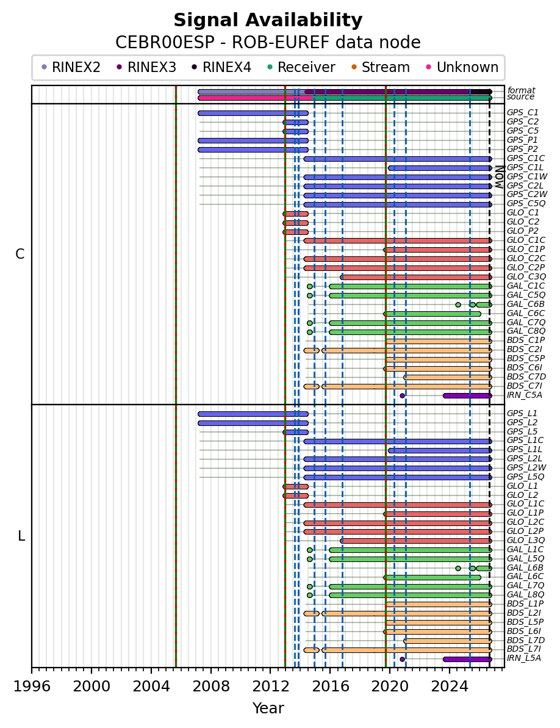Image resolution: width=560 pixels, height=728 pixels.
Task: Click the GAL_C6B row label
Action: tap(525, 304)
